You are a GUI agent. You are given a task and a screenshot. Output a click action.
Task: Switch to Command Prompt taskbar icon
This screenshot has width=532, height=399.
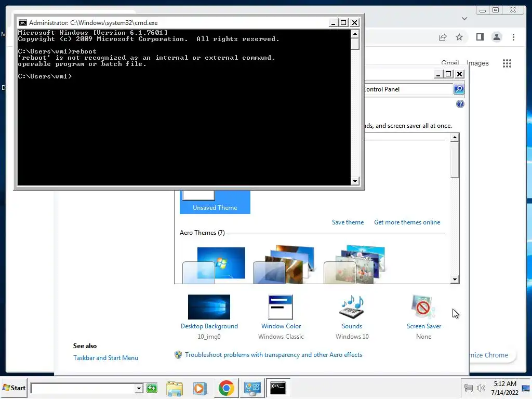(x=278, y=388)
